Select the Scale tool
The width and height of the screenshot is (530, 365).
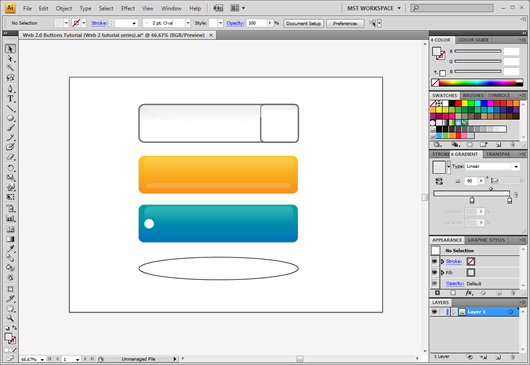pyautogui.click(x=10, y=177)
